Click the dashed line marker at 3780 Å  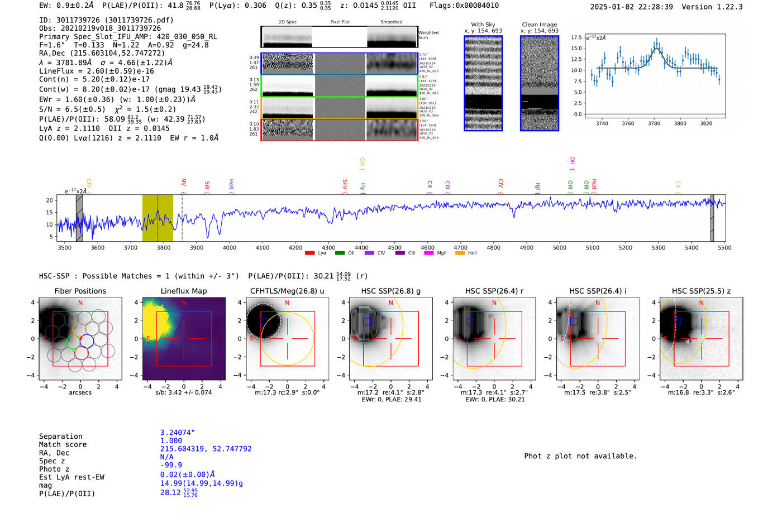click(x=158, y=218)
